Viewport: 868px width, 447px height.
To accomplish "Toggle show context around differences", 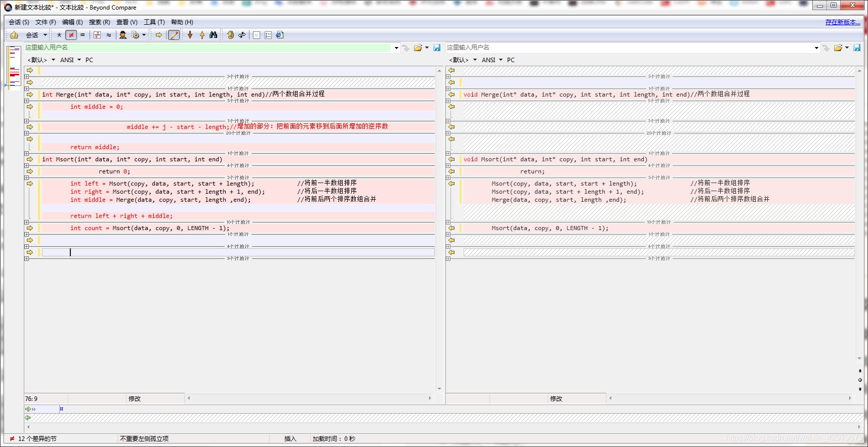I will pos(97,35).
